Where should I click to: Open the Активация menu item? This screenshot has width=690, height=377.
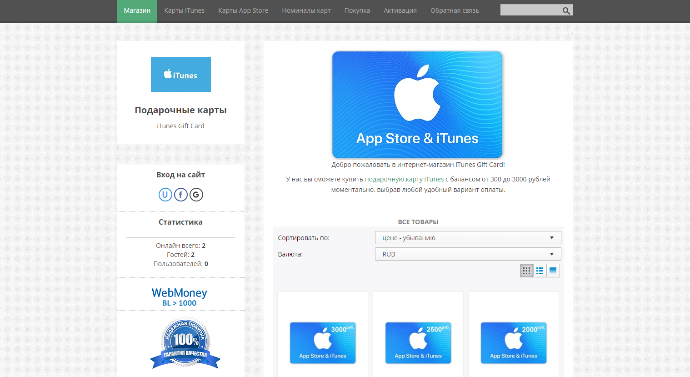pyautogui.click(x=400, y=11)
